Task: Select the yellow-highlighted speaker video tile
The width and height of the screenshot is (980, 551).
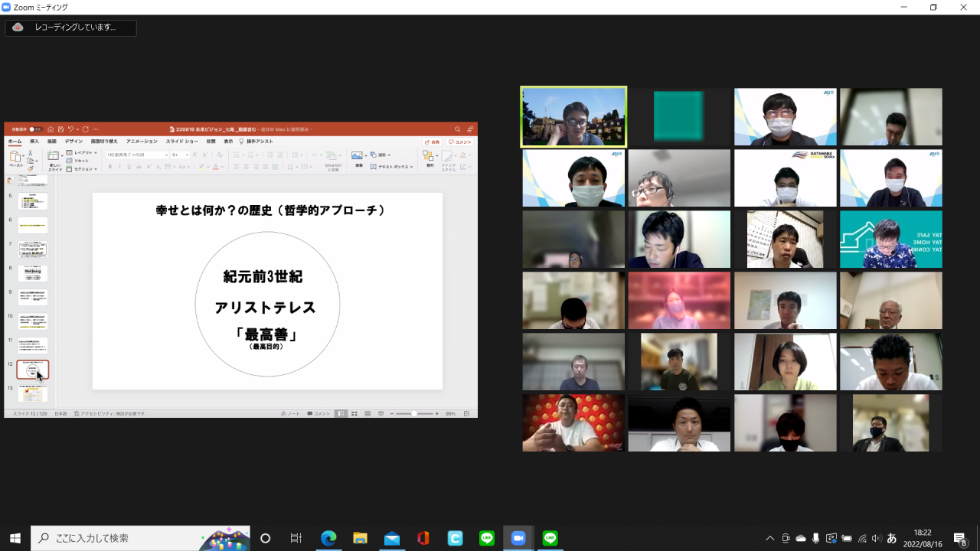Action: click(x=573, y=116)
